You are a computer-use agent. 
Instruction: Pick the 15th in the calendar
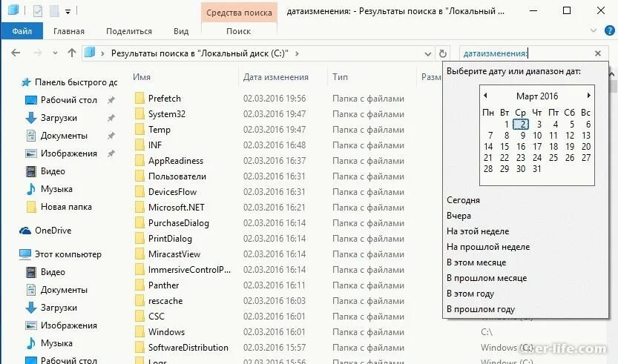(x=504, y=147)
